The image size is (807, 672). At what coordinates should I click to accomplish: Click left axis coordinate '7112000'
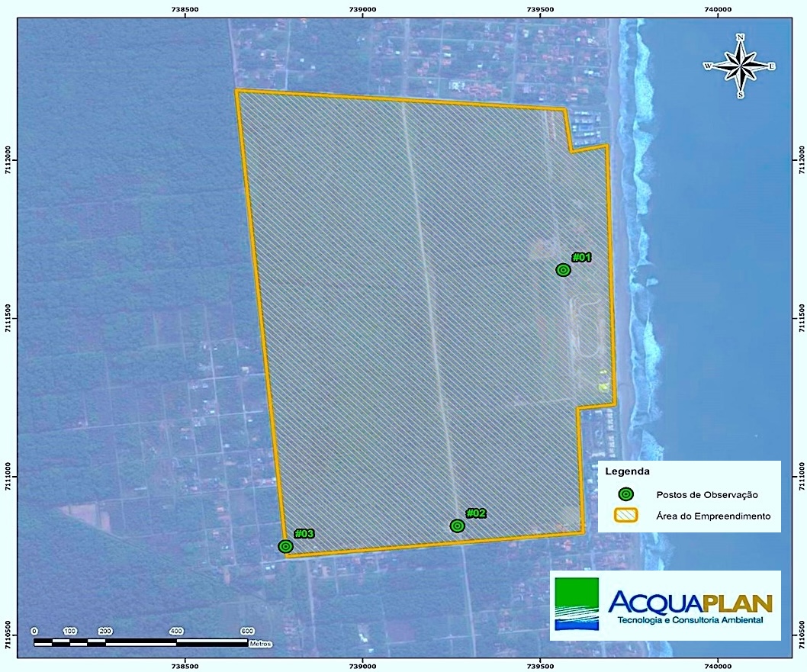pyautogui.click(x=8, y=160)
